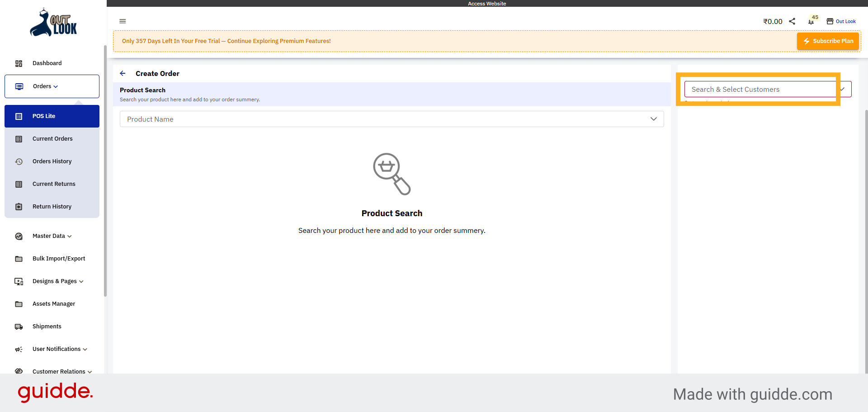Click the Dashboard grid icon
The width and height of the screenshot is (868, 412).
19,63
